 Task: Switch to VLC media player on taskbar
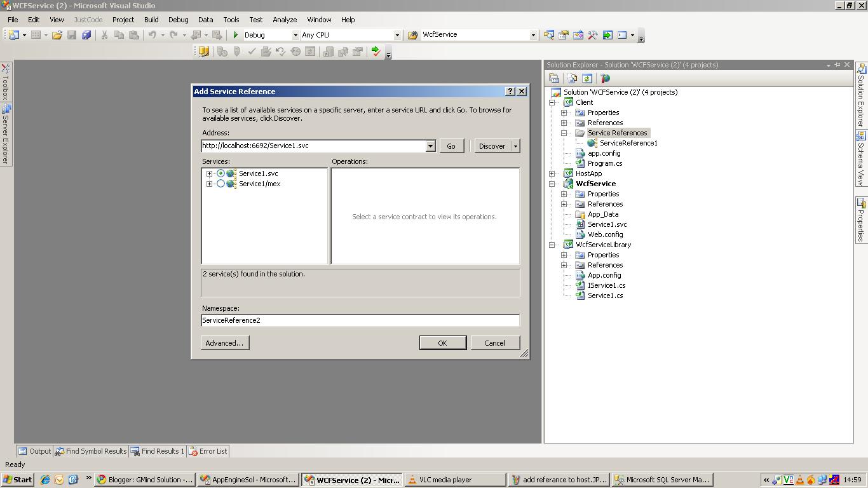pyautogui.click(x=454, y=480)
